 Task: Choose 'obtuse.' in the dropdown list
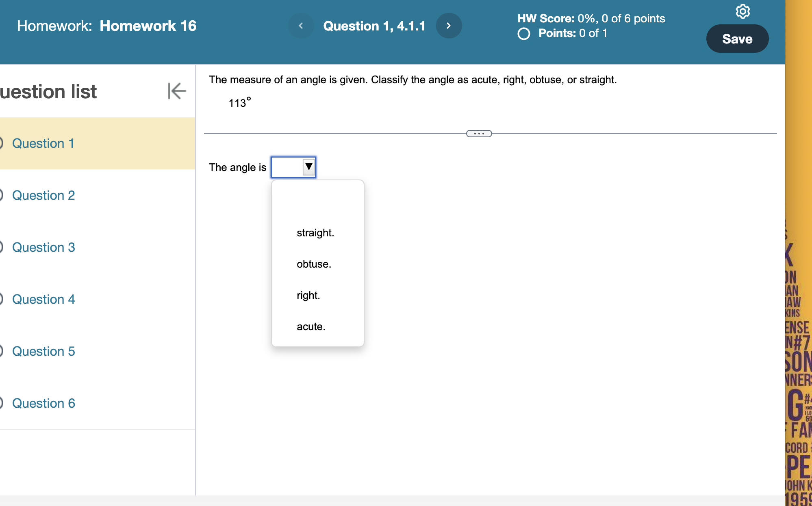click(x=314, y=264)
